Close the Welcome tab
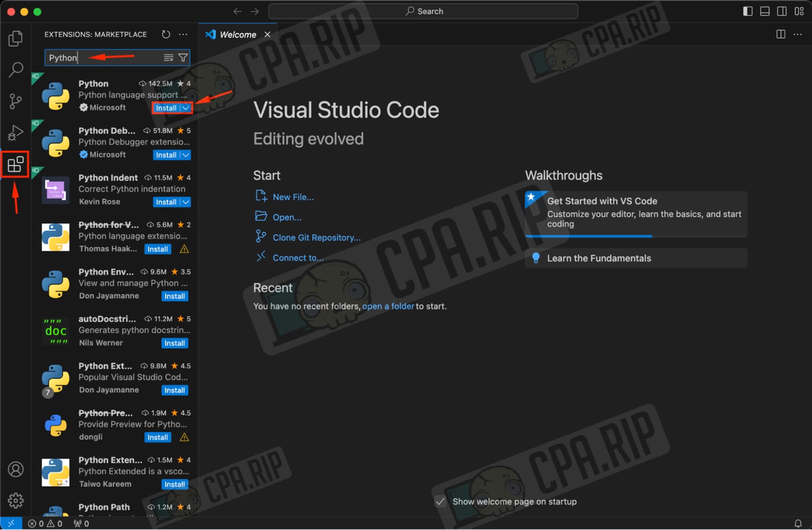 click(x=267, y=35)
